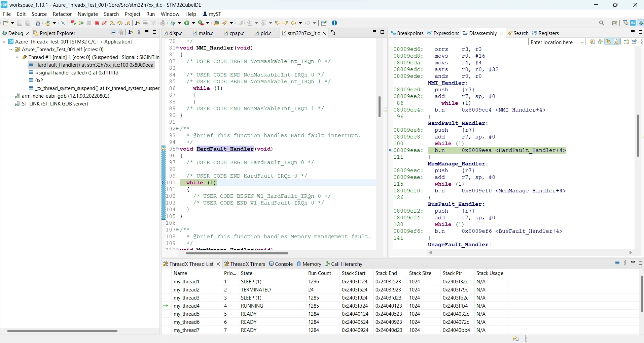Image resolution: width=644 pixels, height=343 pixels.
Task: Switch to the Registers tab
Action: pos(545,33)
